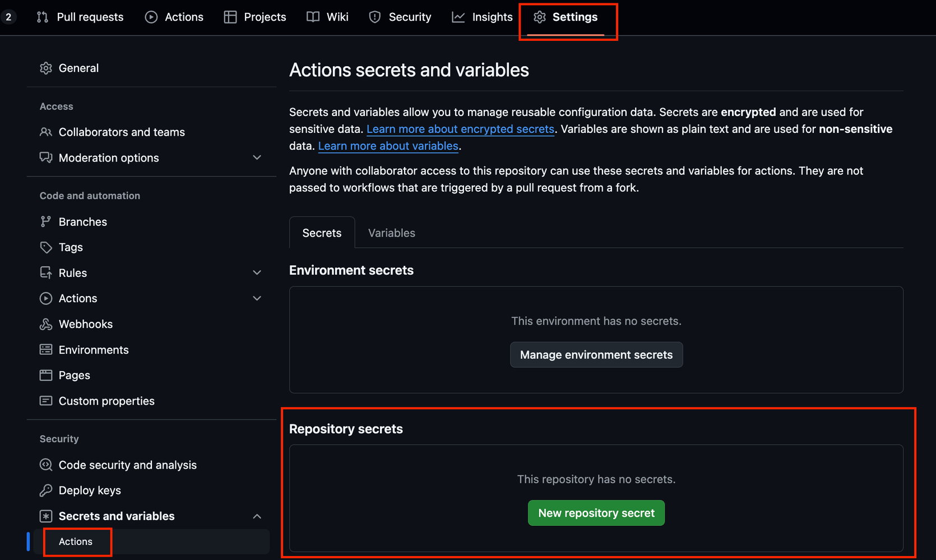The image size is (936, 560).
Task: Click the Code security and analysis icon
Action: [45, 465]
